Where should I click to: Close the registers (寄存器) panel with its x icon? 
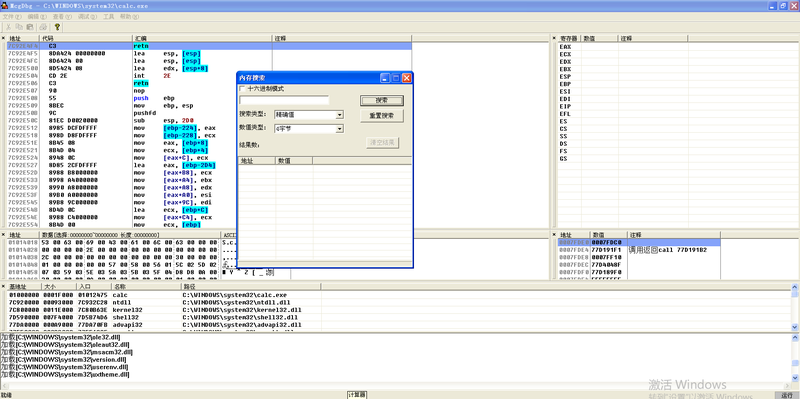click(x=554, y=38)
